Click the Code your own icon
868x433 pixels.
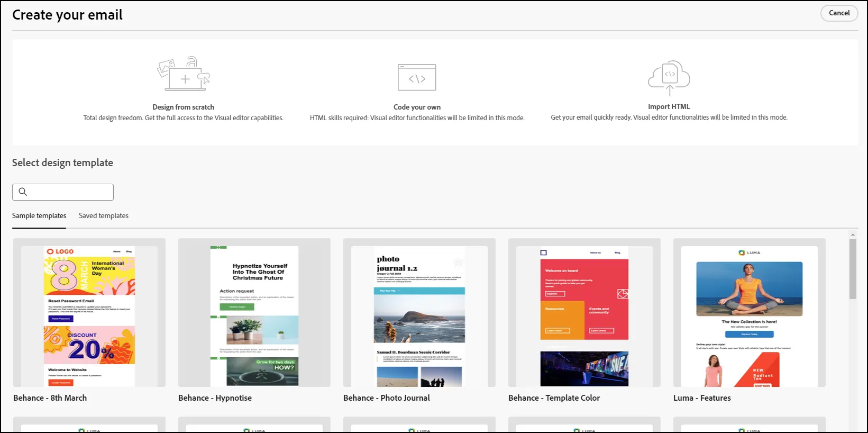point(417,77)
